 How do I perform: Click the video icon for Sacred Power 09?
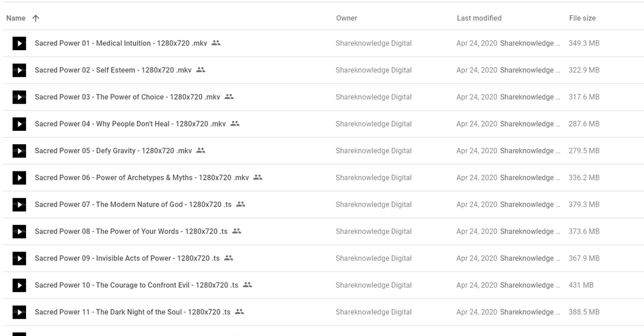pyautogui.click(x=19, y=258)
